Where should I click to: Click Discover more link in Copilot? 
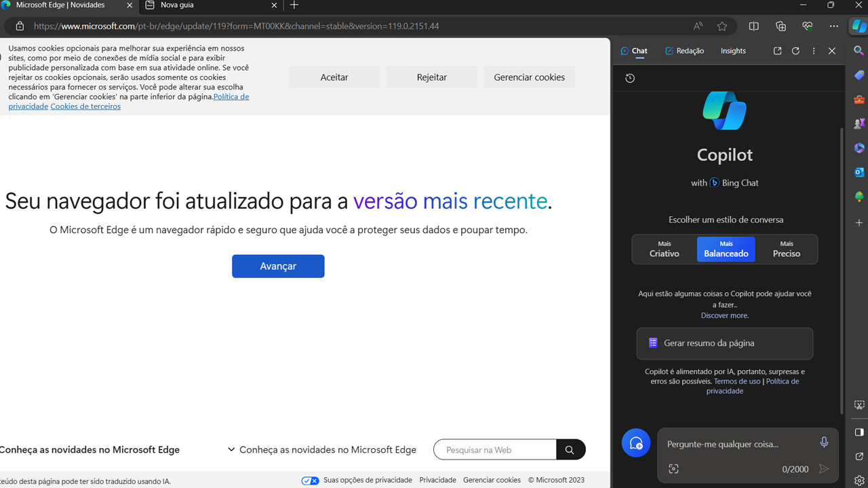[x=725, y=316]
